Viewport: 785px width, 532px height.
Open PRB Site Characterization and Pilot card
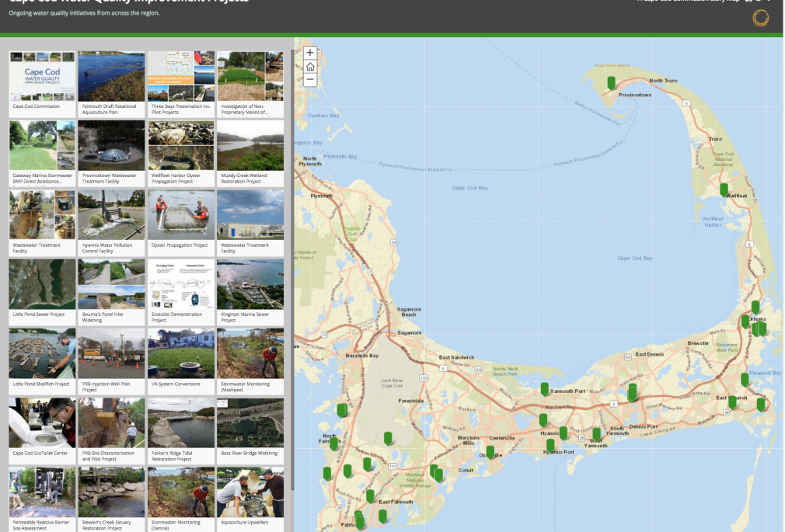point(112,431)
